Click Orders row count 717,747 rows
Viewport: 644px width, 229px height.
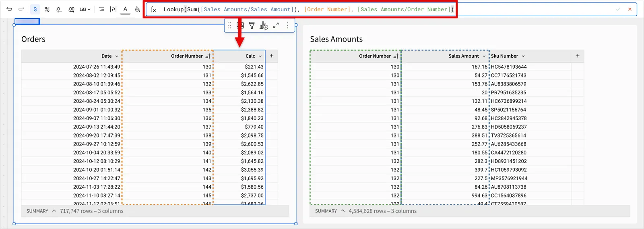76,211
